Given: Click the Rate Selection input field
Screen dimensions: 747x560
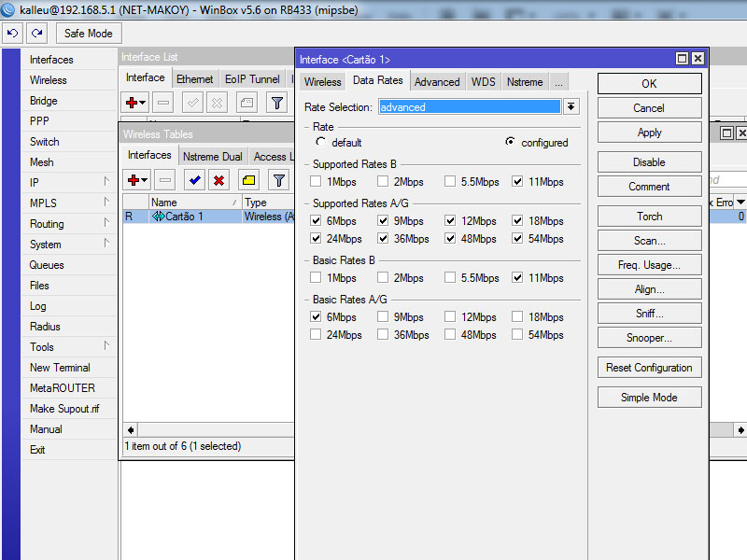Looking at the screenshot, I should [470, 106].
